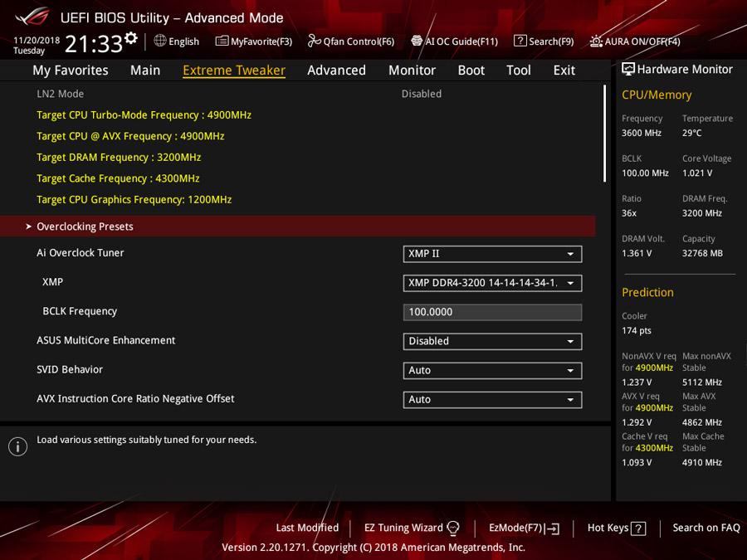Switch to EzMode(F7) using arrow icon
Image resolution: width=747 pixels, height=560 pixels.
[552, 528]
